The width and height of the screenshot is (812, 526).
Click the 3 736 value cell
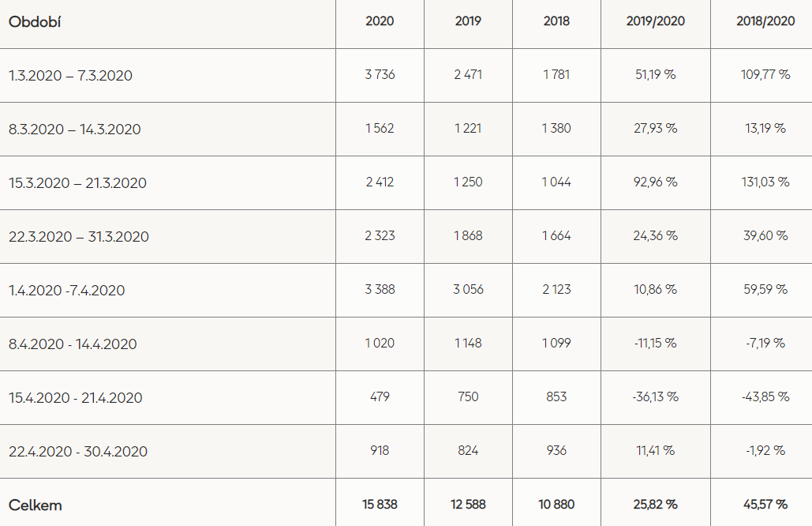[x=380, y=75]
